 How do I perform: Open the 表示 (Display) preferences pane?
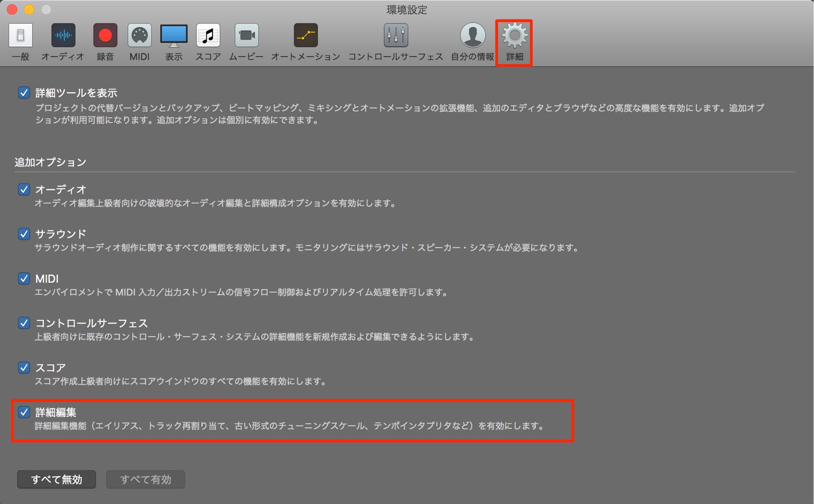[174, 42]
